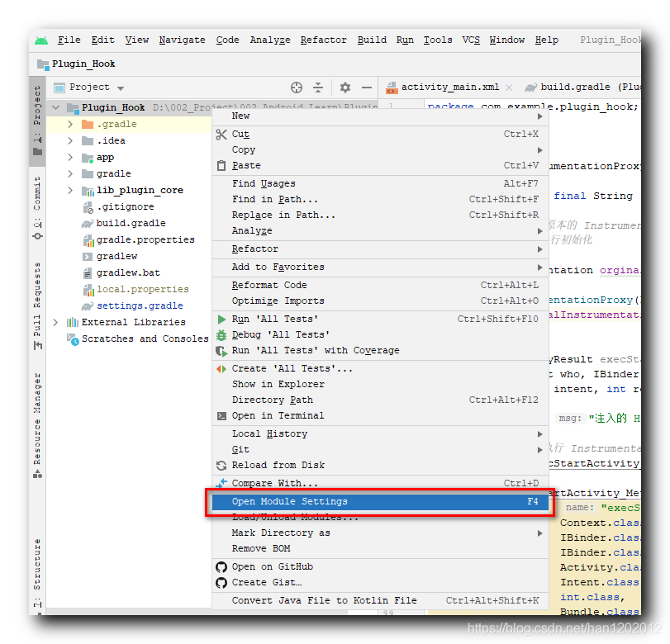
Task: Expand the .idea folder
Action: tap(70, 140)
